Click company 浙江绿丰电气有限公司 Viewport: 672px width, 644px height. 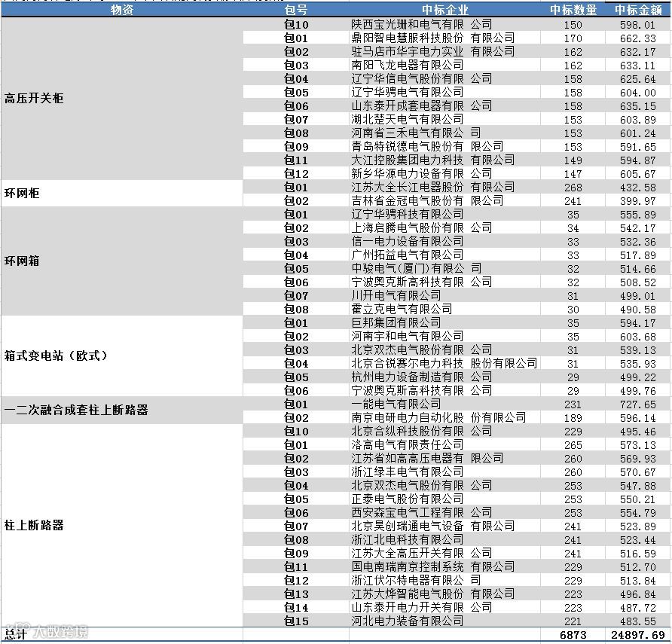pyautogui.click(x=408, y=472)
